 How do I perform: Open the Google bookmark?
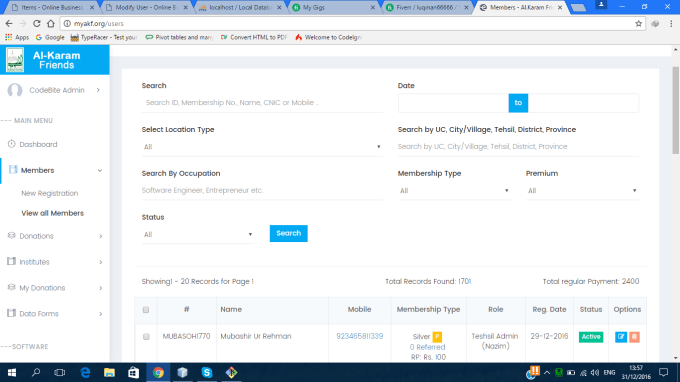(50, 37)
